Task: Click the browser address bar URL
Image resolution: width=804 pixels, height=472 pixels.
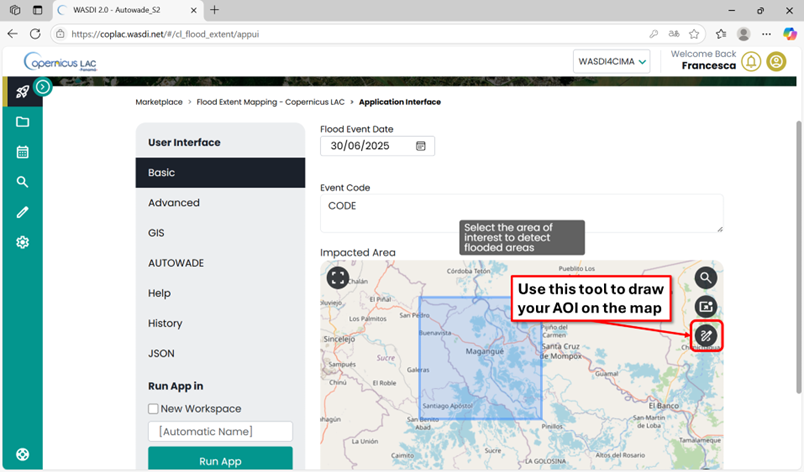Action: [x=165, y=34]
